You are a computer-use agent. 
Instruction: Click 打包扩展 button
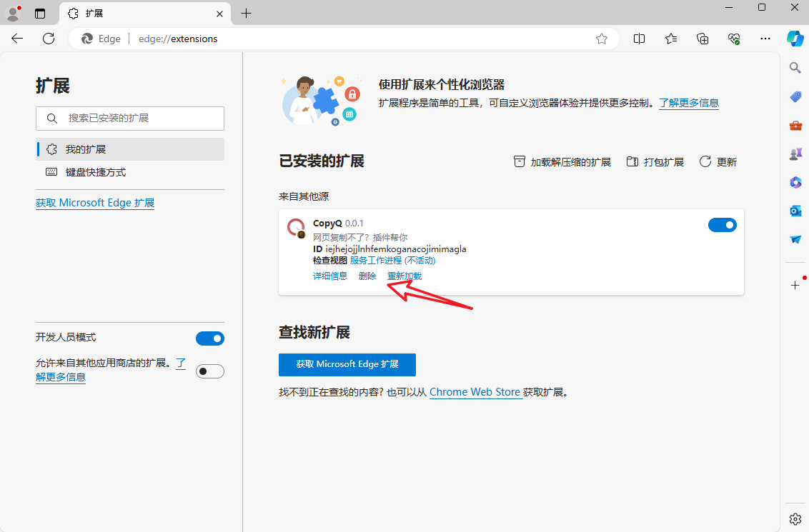pyautogui.click(x=655, y=162)
